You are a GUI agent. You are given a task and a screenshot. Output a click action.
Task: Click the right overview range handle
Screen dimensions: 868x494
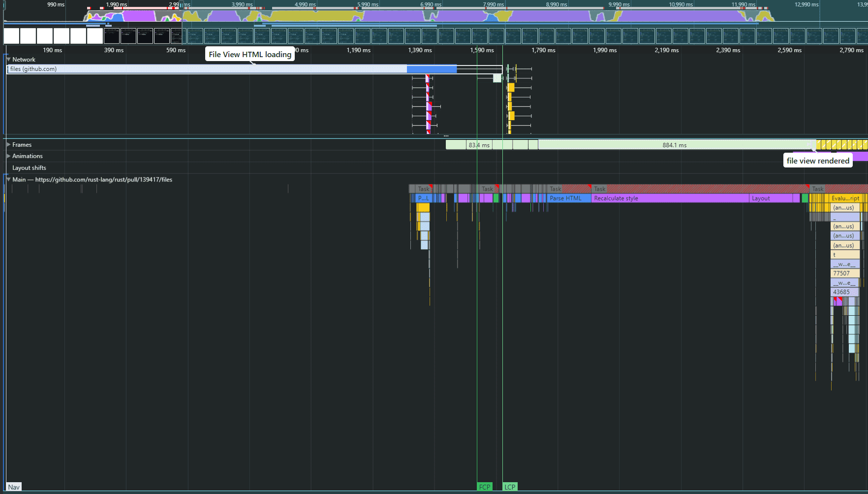tap(182, 5)
